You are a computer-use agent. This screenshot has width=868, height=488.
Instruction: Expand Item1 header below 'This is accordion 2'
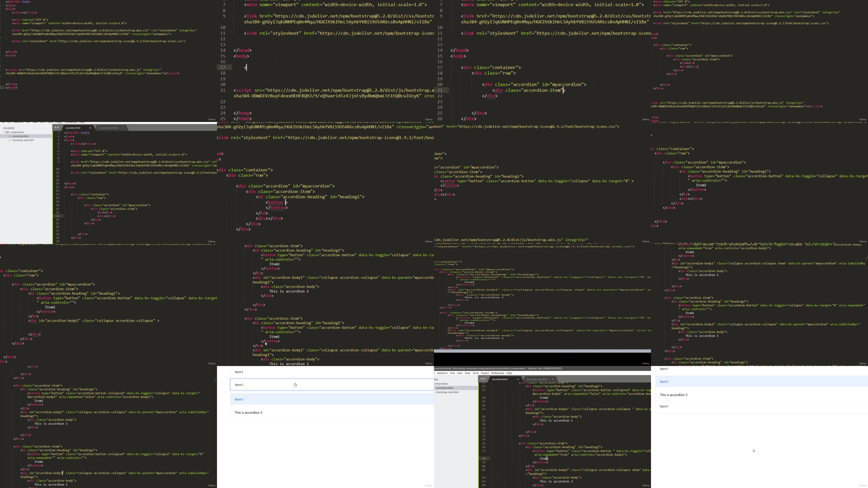[x=761, y=406]
